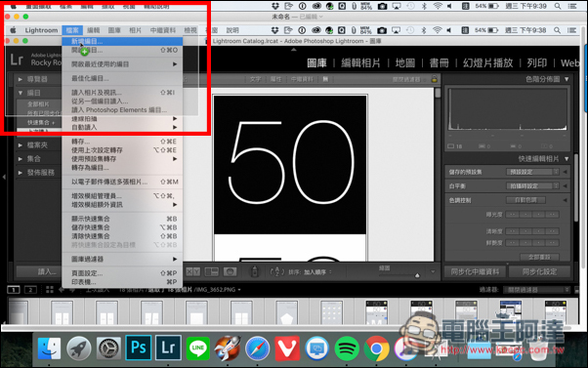Choose 印表機 print menu item

point(122,282)
